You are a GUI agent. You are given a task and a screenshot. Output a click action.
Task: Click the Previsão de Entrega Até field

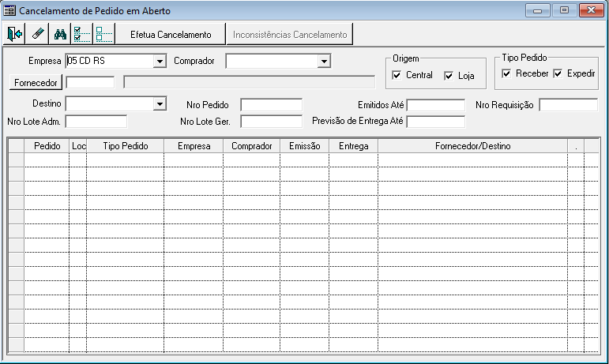[436, 122]
